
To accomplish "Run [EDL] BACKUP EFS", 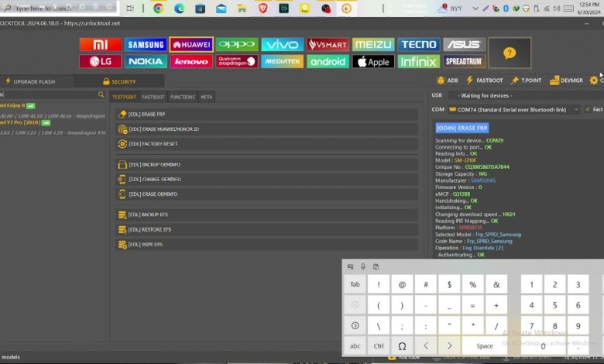I will pyautogui.click(x=266, y=215).
